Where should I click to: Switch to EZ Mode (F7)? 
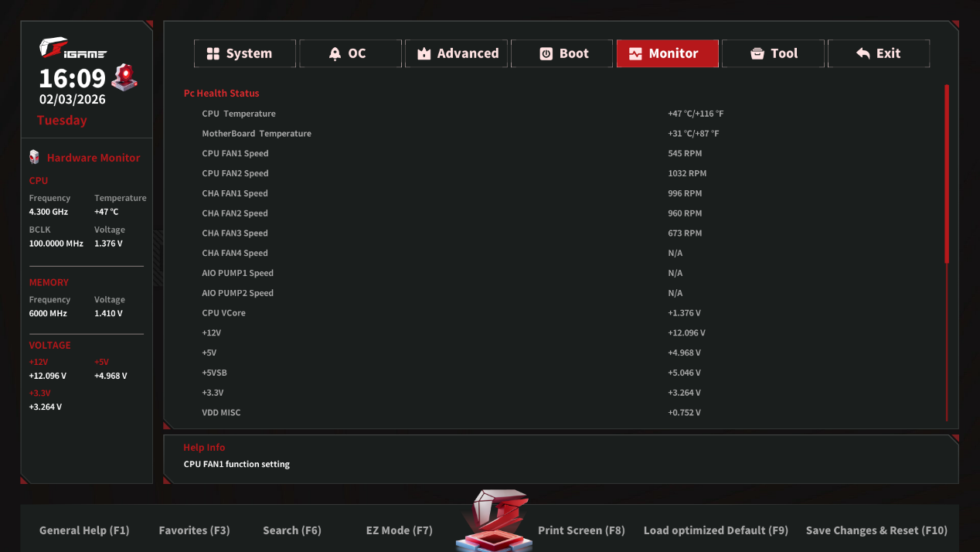pos(399,530)
